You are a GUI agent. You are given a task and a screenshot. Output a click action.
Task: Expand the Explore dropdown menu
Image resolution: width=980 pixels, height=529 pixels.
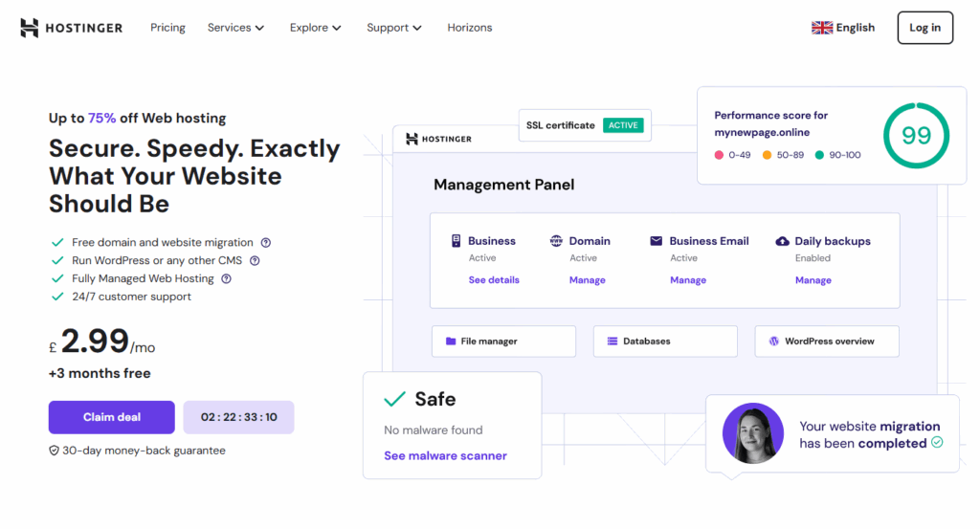[x=316, y=28]
